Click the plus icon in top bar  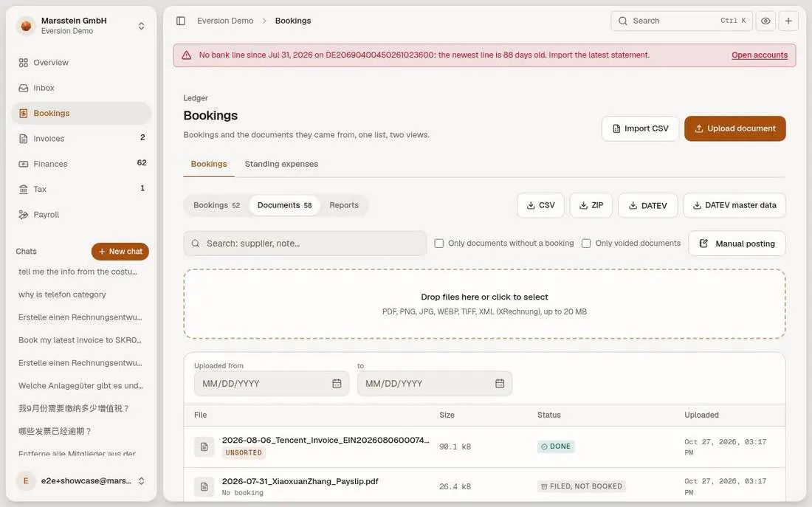[788, 21]
